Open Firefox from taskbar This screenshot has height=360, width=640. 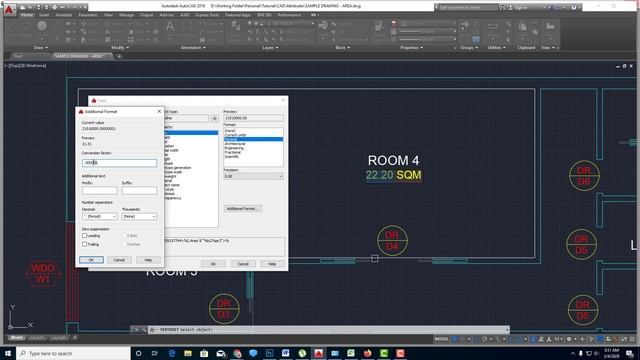tap(367, 353)
